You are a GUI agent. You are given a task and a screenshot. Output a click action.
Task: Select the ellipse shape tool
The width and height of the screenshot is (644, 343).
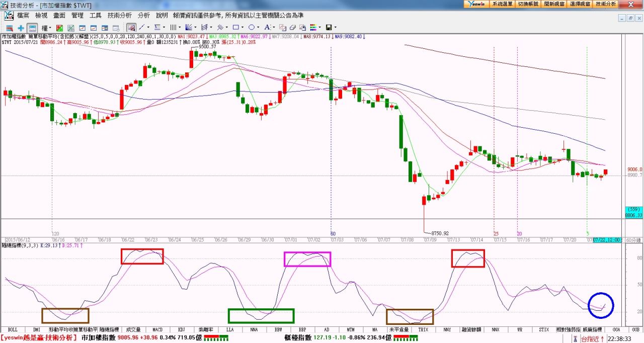251,27
